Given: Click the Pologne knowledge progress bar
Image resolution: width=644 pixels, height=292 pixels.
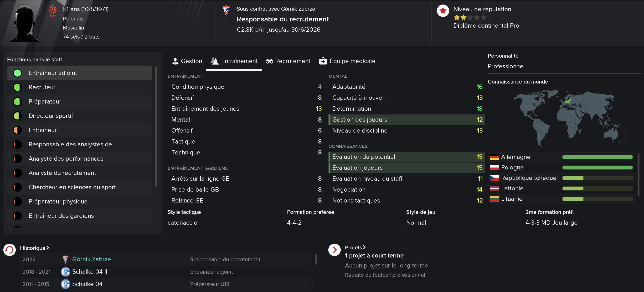Looking at the screenshot, I should pyautogui.click(x=597, y=168).
